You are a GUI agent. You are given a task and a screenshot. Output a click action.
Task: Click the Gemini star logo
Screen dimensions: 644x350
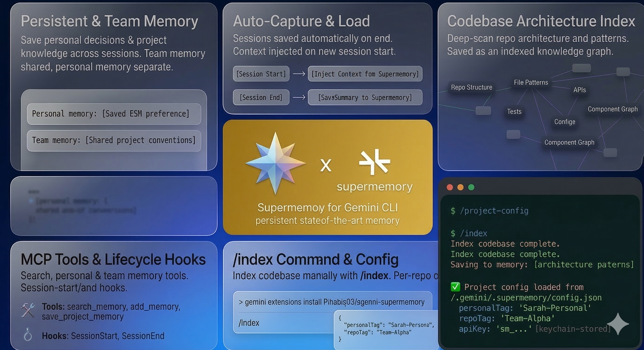[x=275, y=163]
